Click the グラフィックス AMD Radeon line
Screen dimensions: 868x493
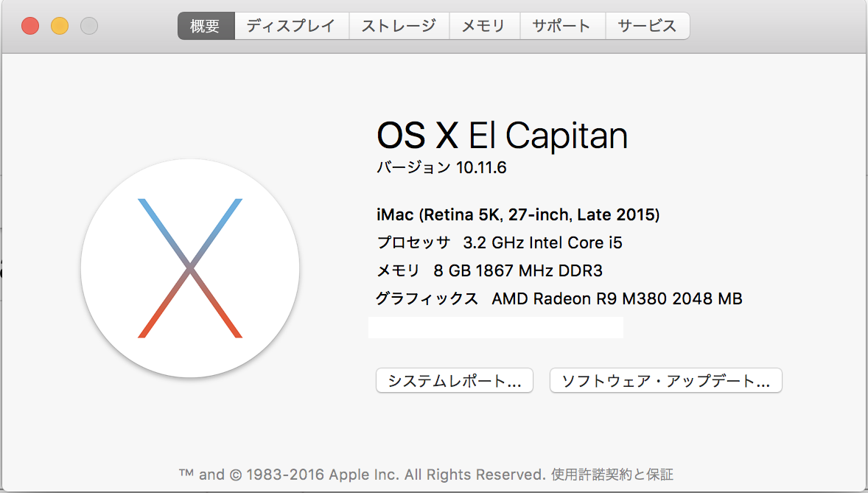coord(559,298)
